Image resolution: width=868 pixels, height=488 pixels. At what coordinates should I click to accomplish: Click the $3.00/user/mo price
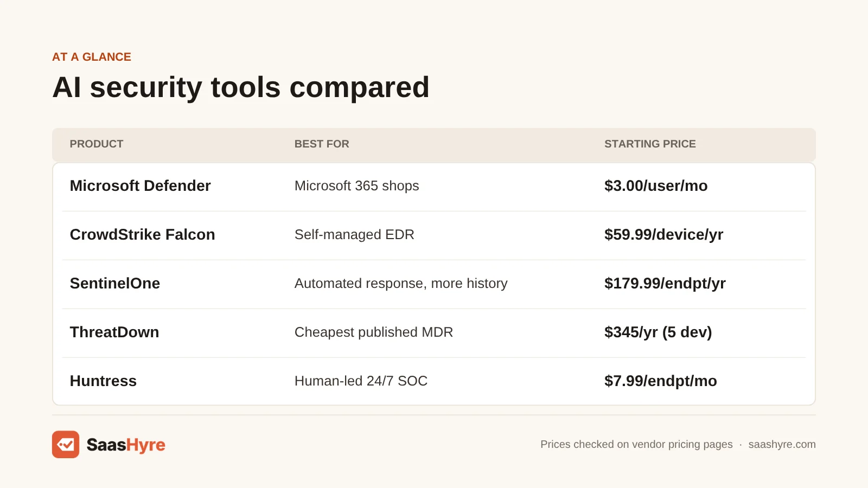[656, 185]
